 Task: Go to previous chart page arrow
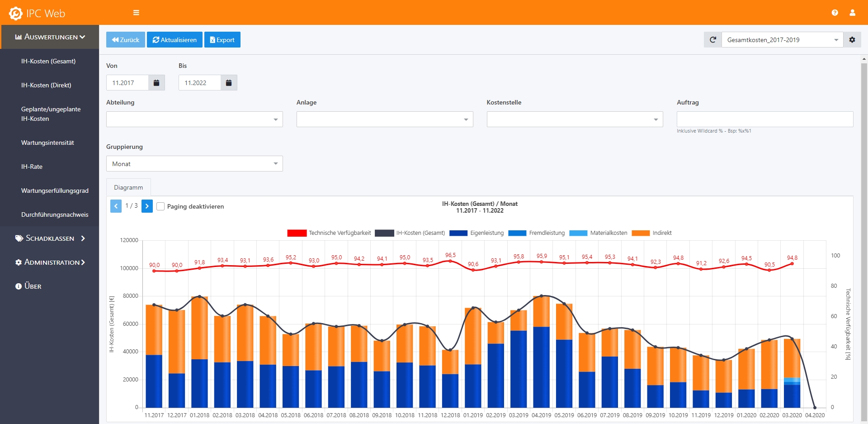click(x=116, y=206)
